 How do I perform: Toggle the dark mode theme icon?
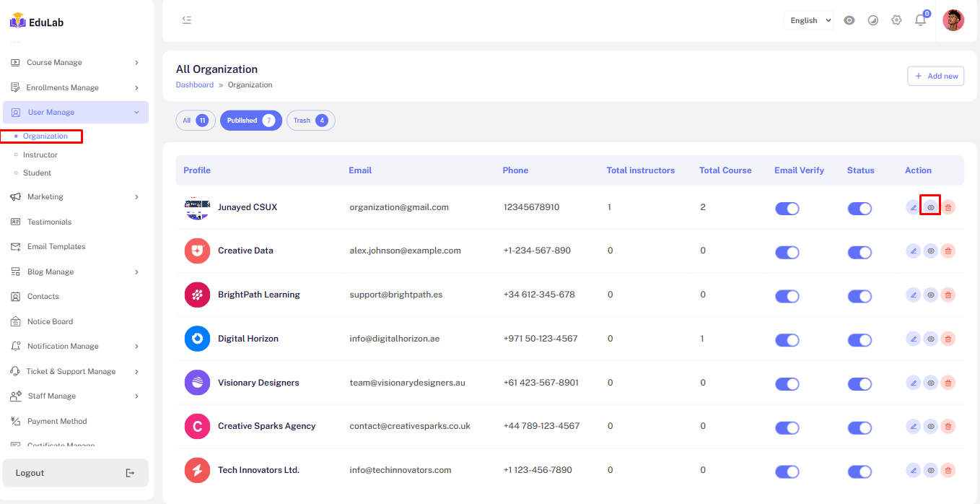tap(873, 20)
